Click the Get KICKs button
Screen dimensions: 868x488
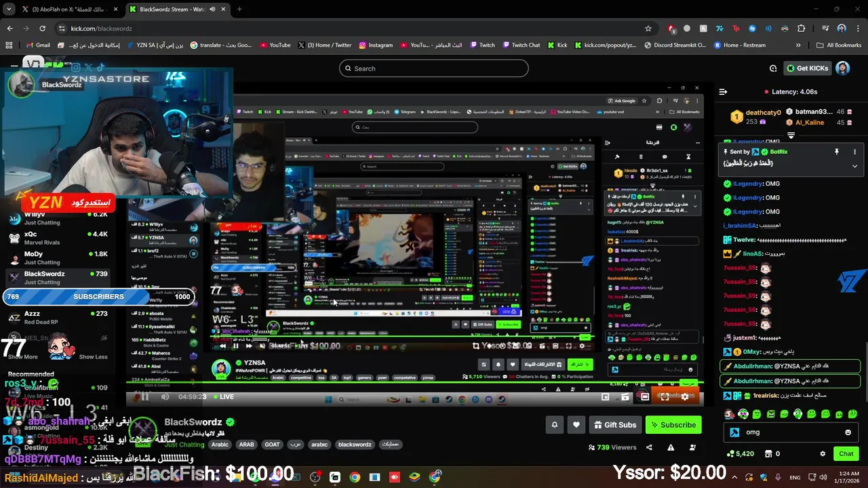point(808,68)
